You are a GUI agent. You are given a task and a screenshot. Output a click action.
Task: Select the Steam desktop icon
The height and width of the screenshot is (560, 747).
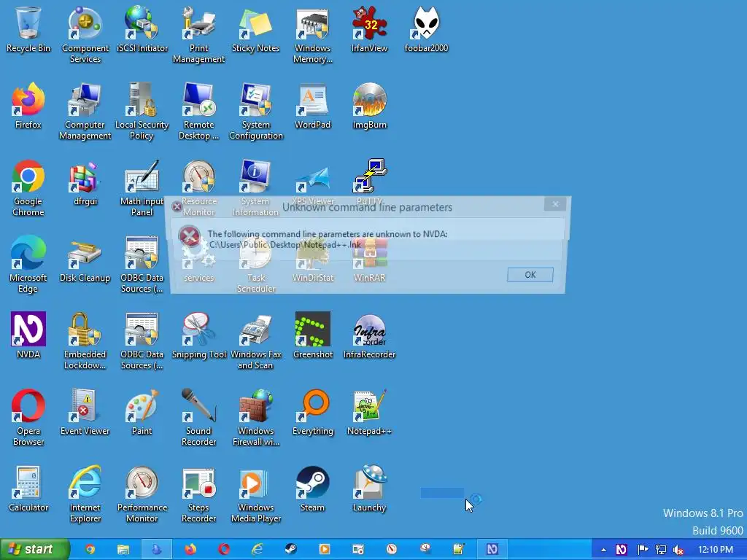click(312, 489)
